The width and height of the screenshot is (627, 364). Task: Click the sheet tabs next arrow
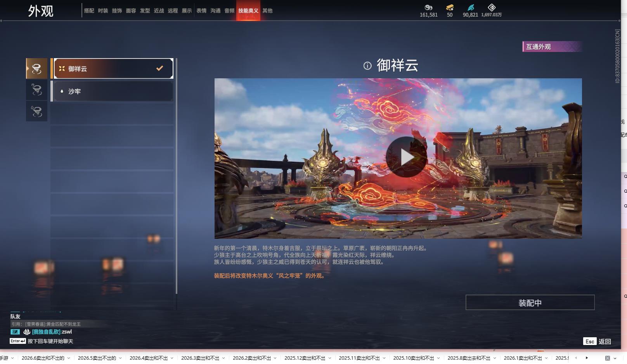[x=587, y=358]
